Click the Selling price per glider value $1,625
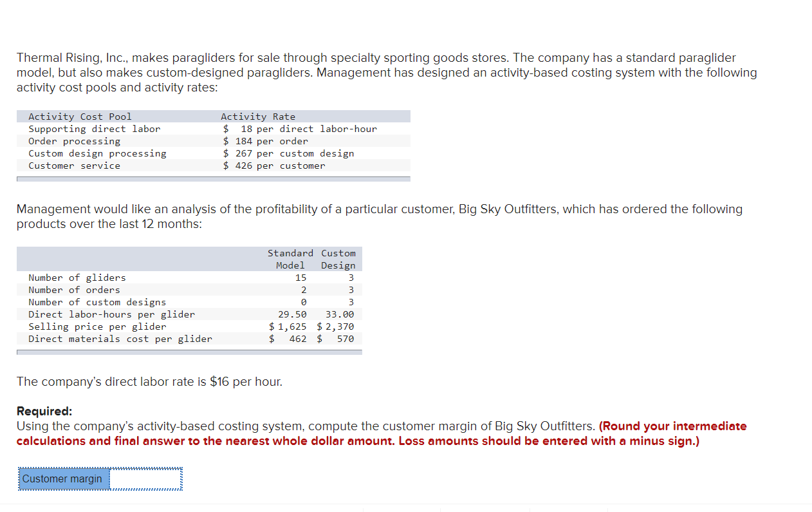This screenshot has width=812, height=512. pyautogui.click(x=288, y=327)
